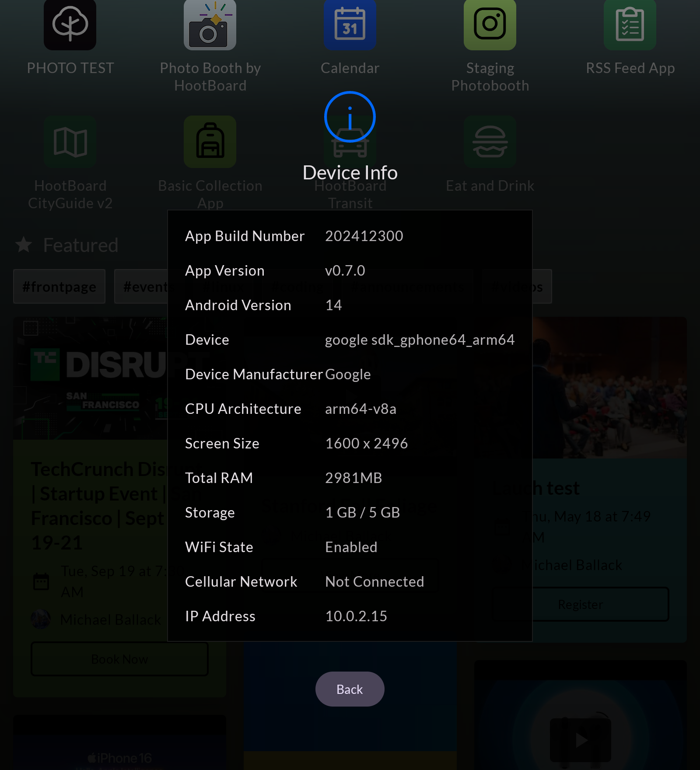Click the Register button
Screen dimensions: 700x770
(x=580, y=604)
